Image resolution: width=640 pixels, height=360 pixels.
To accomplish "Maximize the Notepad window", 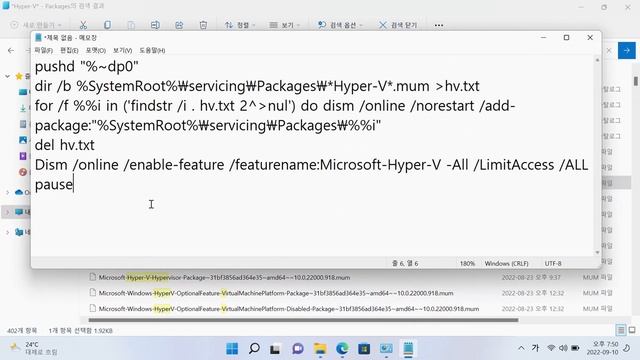I will click(x=566, y=38).
